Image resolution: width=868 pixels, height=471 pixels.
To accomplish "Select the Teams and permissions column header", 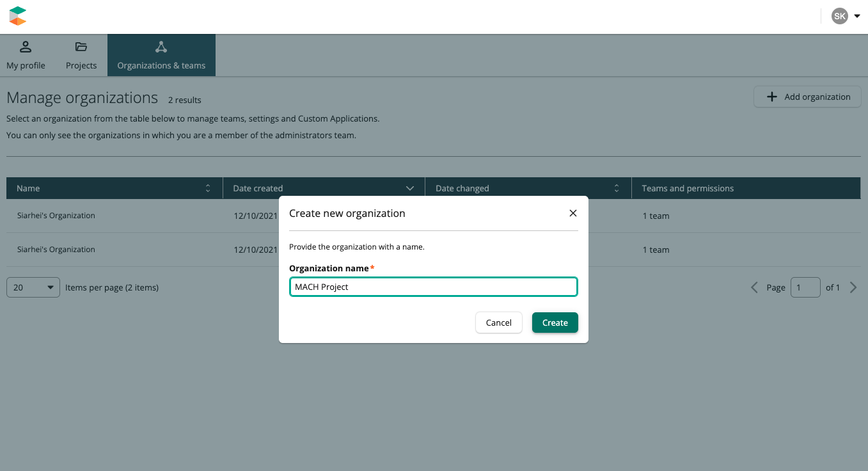I will pyautogui.click(x=688, y=188).
